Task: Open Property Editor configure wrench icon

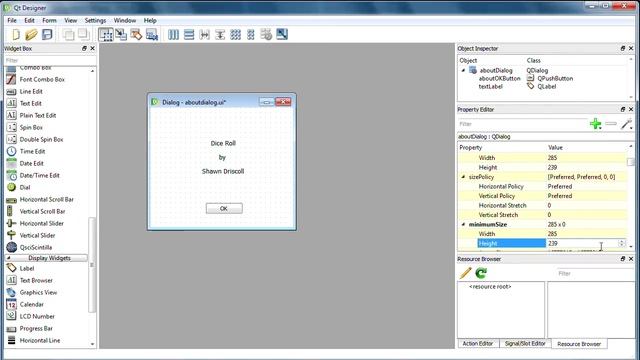Action: pyautogui.click(x=627, y=124)
